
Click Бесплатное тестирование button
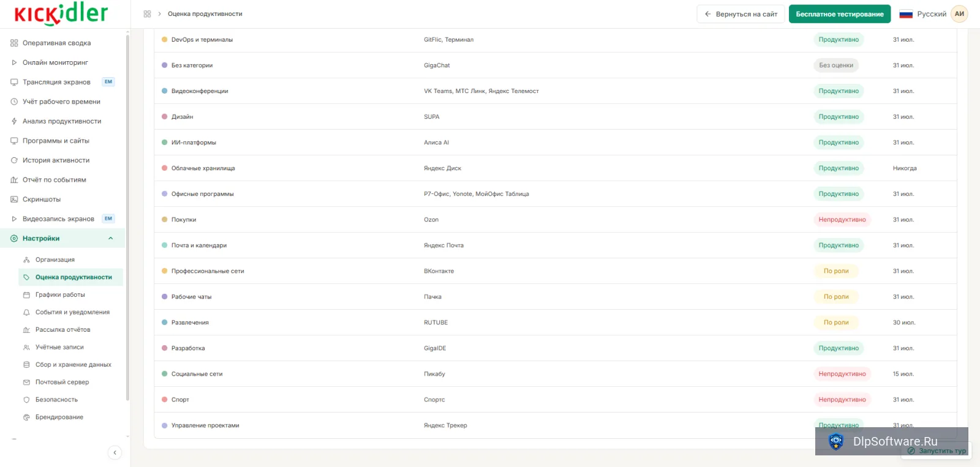pos(840,14)
